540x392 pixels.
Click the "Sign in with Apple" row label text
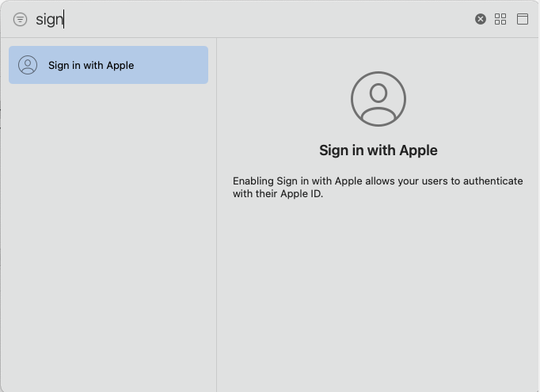[x=91, y=65]
